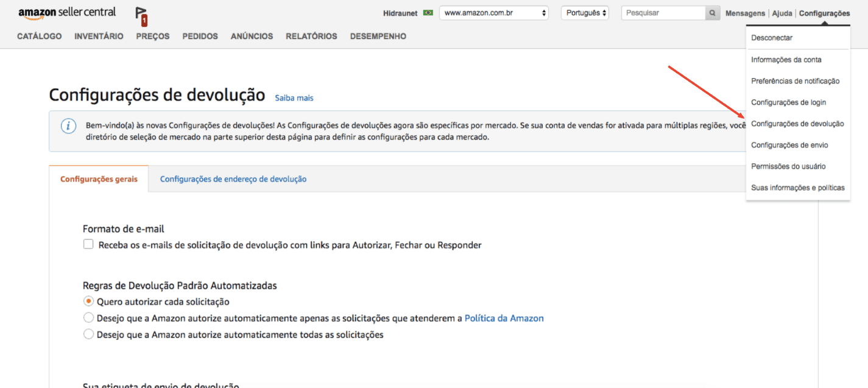The width and height of the screenshot is (868, 388).
Task: Open the Política da Amazon link
Action: (504, 318)
